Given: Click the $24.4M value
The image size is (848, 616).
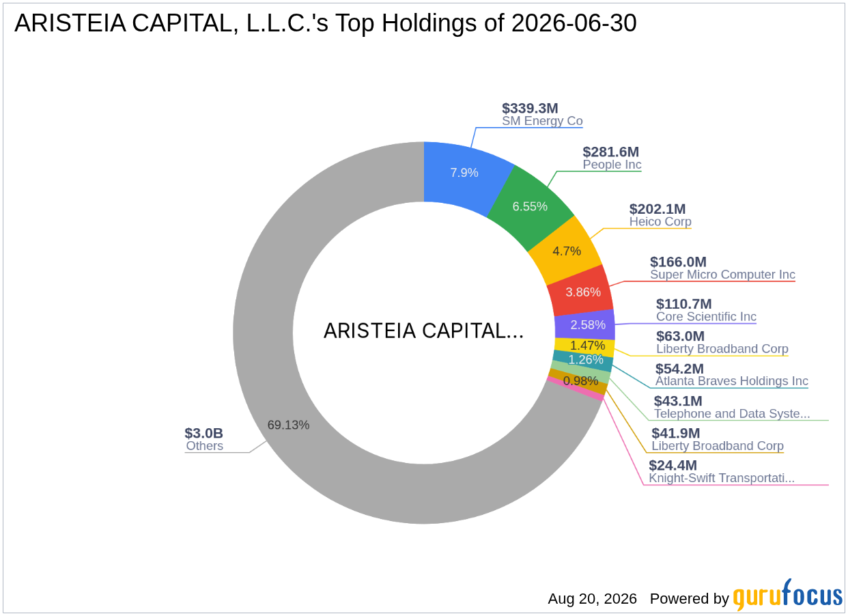Looking at the screenshot, I should click(673, 465).
